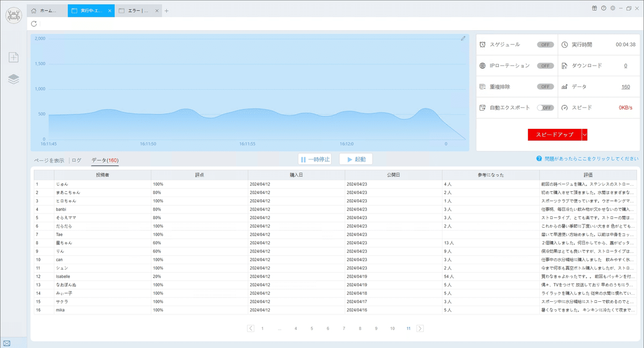Click the 起動 start button

356,159
